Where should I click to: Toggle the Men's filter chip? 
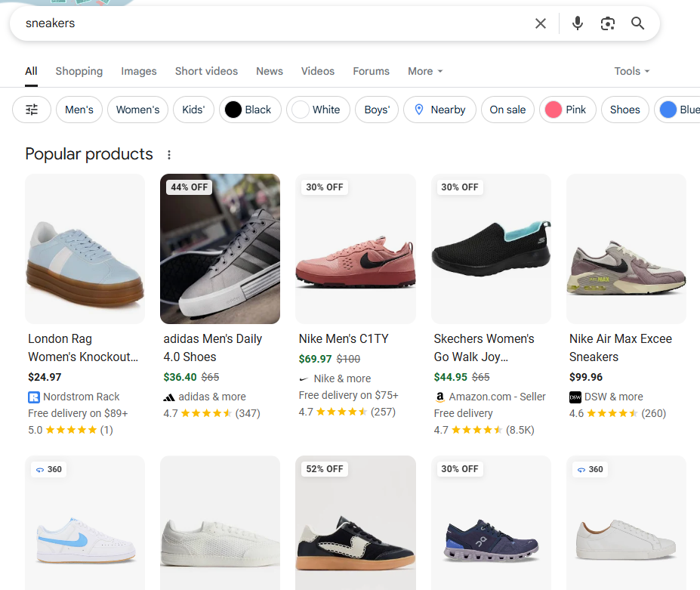click(x=79, y=110)
